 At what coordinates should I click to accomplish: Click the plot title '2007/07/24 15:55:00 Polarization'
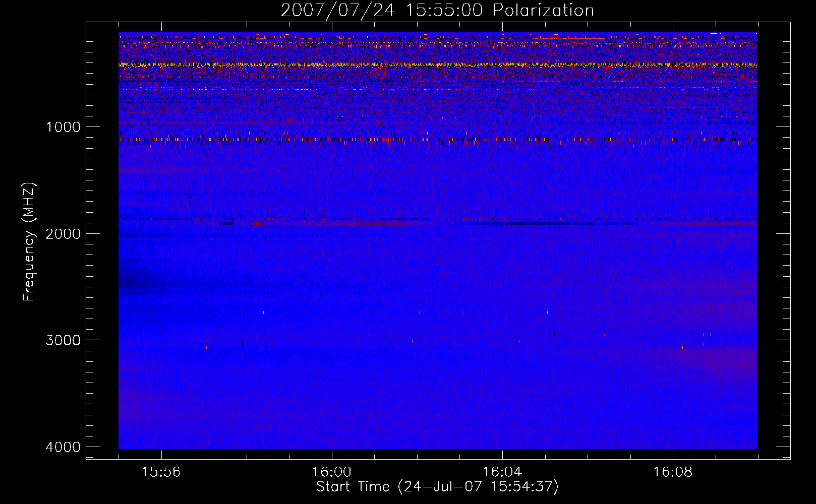[x=437, y=10]
